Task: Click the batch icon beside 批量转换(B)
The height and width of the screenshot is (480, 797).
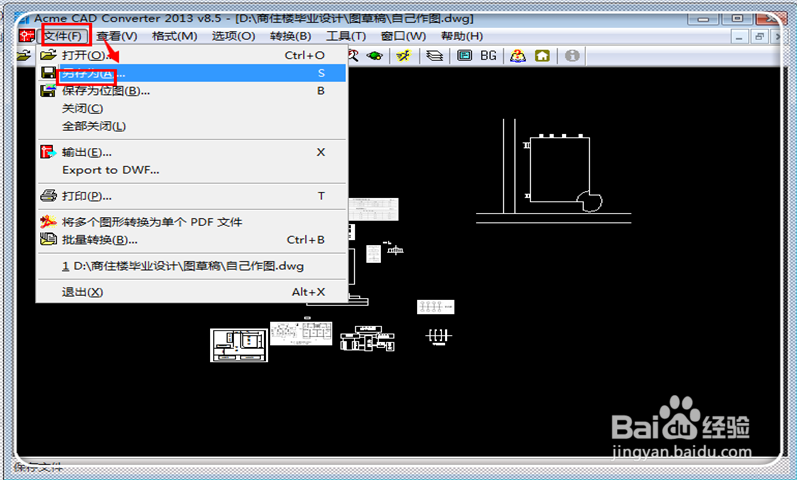Action: [x=48, y=239]
